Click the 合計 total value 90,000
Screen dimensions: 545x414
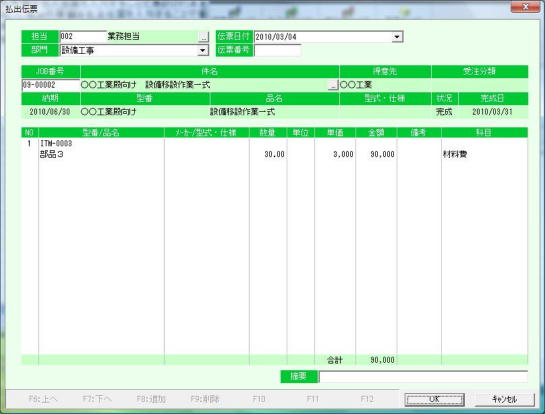(x=382, y=360)
